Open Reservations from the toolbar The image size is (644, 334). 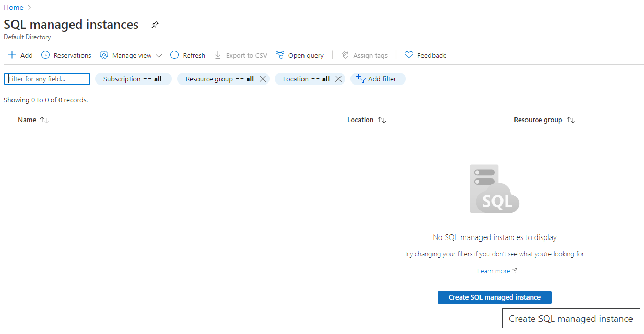pos(66,55)
